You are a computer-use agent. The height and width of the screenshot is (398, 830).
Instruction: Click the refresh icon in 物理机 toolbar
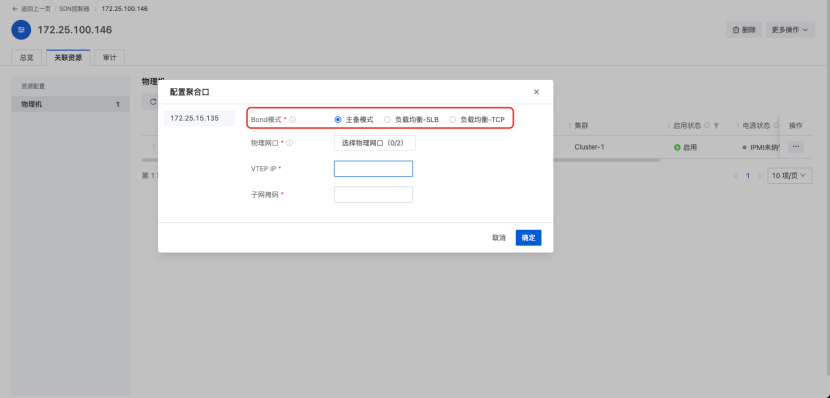(x=152, y=102)
